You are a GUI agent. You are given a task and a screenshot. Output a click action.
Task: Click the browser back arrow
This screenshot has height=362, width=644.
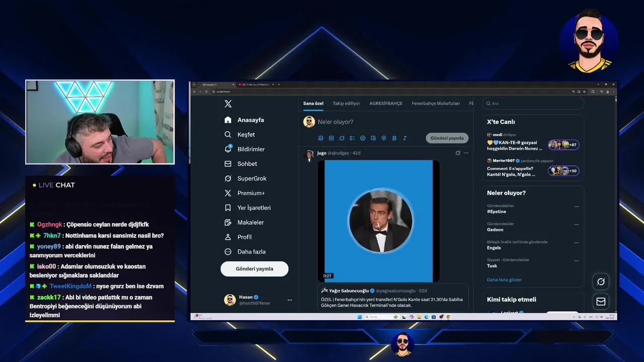194,92
